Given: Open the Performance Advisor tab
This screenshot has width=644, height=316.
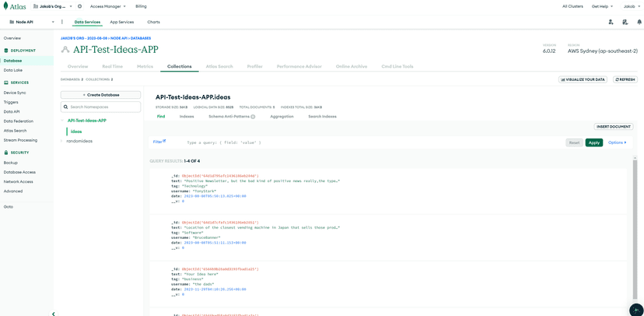Looking at the screenshot, I should click(299, 66).
